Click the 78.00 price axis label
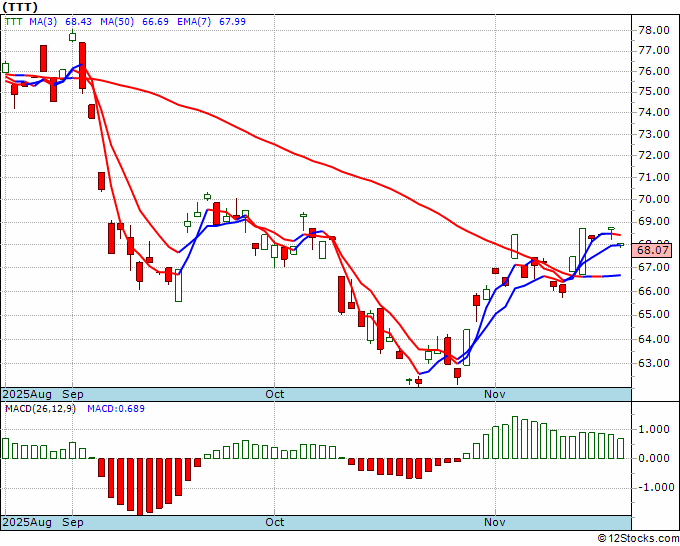The height and width of the screenshot is (546, 680). click(654, 30)
